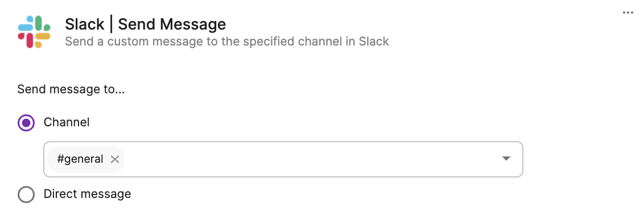Expand the channel dropdown arrow
This screenshot has width=644, height=223.
[506, 159]
